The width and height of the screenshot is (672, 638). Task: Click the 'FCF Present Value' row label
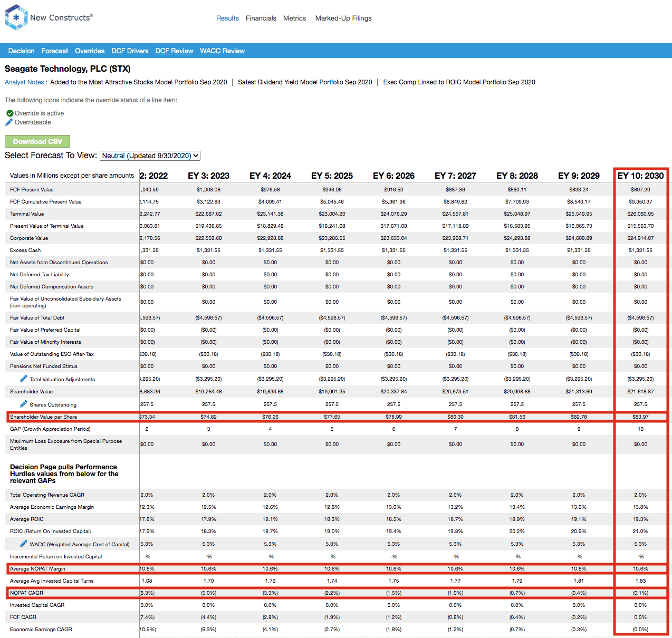point(32,189)
